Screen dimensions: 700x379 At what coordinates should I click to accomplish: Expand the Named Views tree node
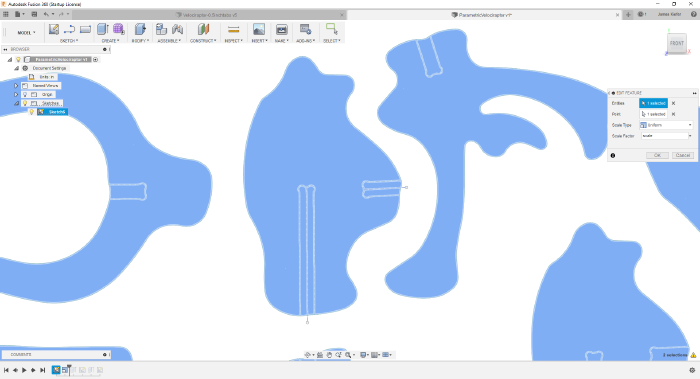tap(16, 86)
